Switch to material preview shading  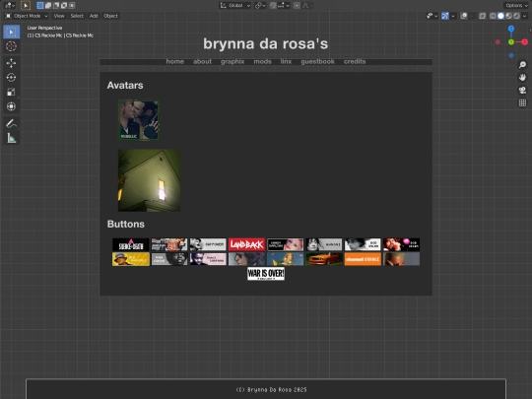[508, 16]
